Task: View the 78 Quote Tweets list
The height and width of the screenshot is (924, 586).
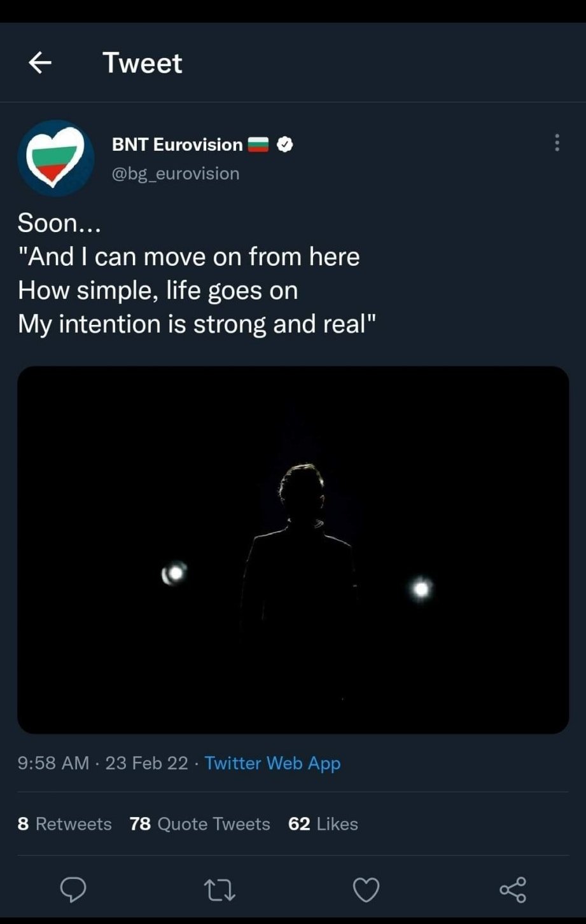Action: pos(200,824)
